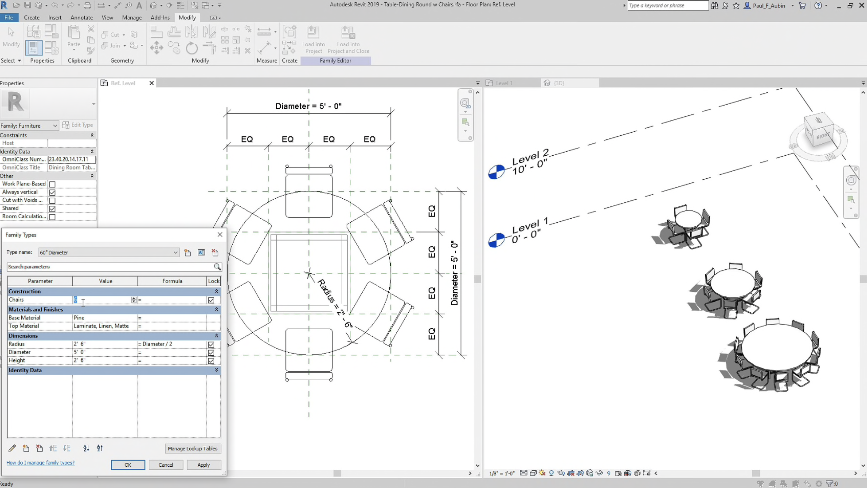Click the Manage Lookup Tables button
The width and height of the screenshot is (868, 488).
tap(193, 449)
